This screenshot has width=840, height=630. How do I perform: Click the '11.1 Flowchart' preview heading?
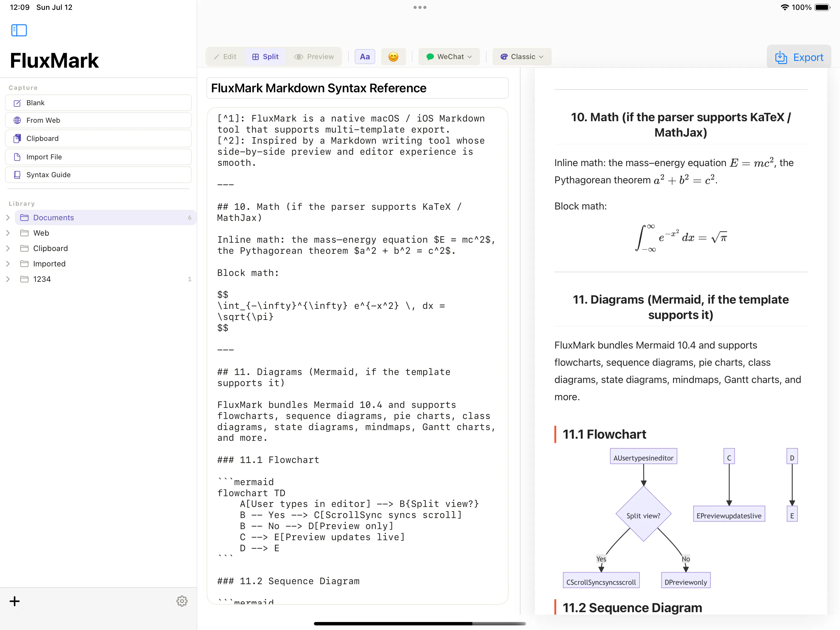pyautogui.click(x=604, y=434)
